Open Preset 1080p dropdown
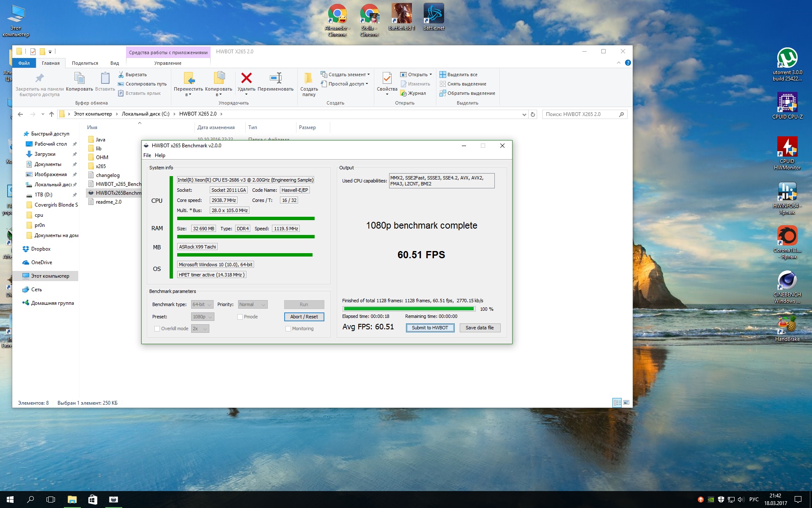 [x=203, y=317]
